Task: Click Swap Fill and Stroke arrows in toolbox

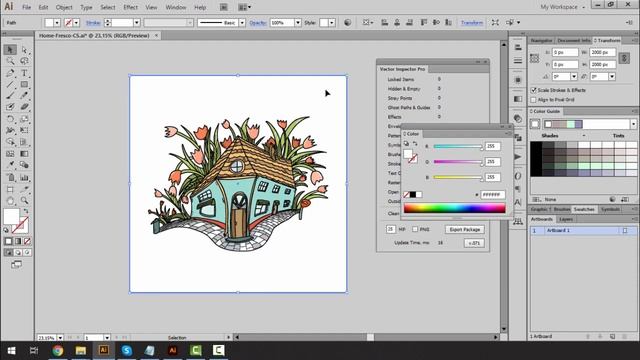Action: (x=26, y=211)
